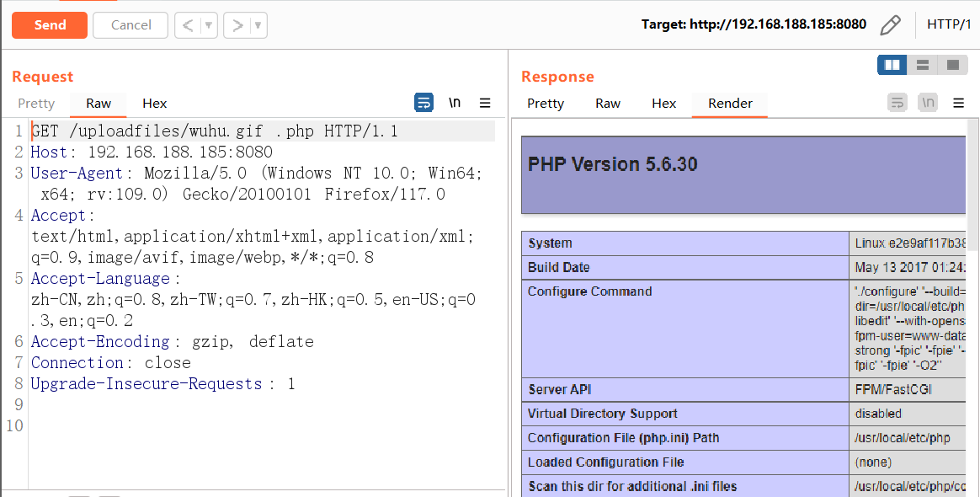Click the Response panel title
980x497 pixels.
point(557,77)
